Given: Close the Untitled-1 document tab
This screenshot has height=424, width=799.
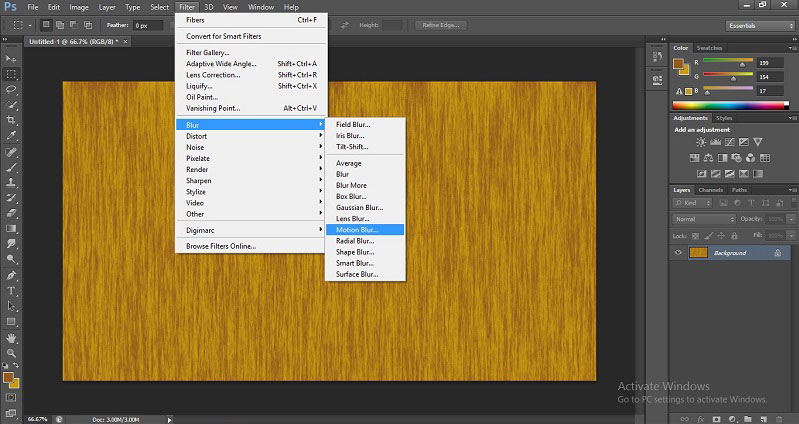Looking at the screenshot, I should [x=125, y=41].
